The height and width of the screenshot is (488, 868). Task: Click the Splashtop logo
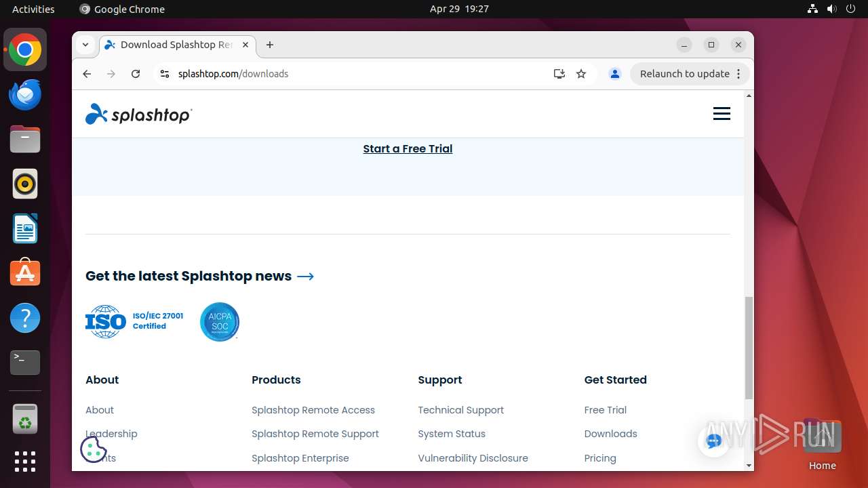click(x=139, y=114)
